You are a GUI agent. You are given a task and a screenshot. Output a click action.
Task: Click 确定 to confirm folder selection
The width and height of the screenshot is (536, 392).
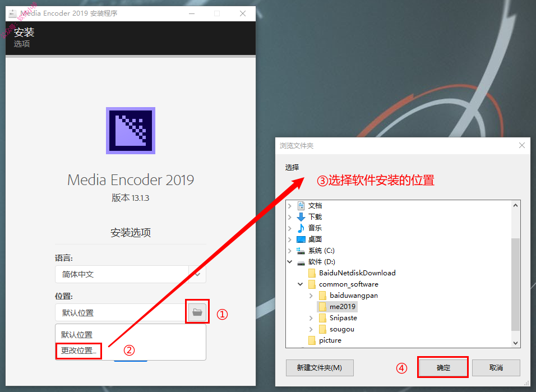click(443, 368)
